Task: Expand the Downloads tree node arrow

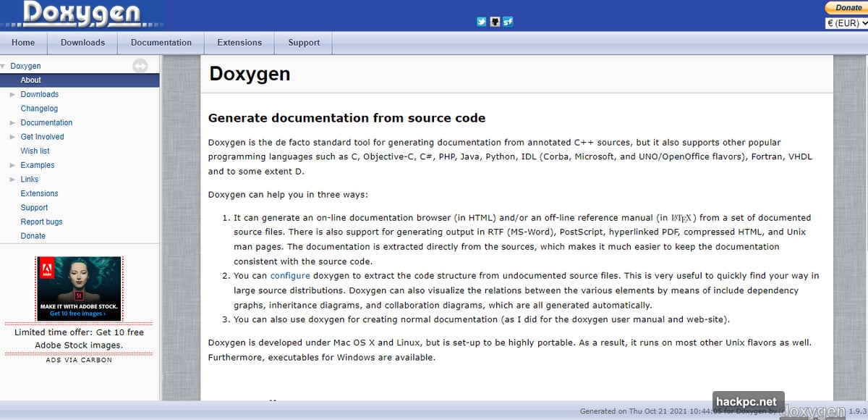Action: (x=12, y=94)
